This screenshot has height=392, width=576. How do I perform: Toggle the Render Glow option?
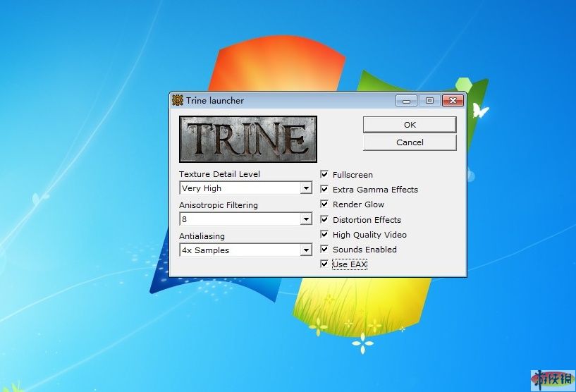pyautogui.click(x=324, y=204)
